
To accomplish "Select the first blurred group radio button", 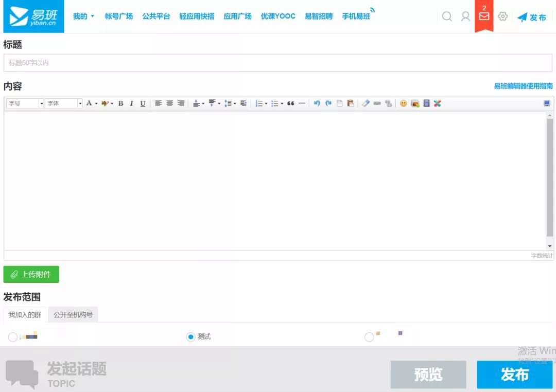I will tap(13, 337).
